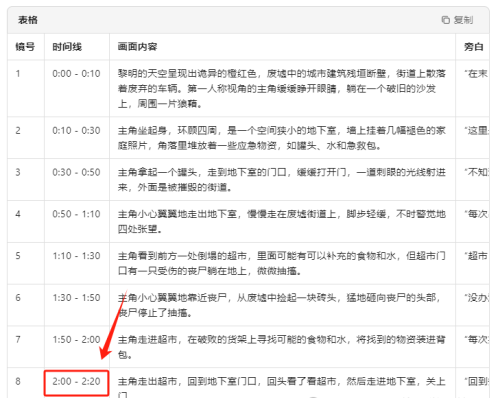Click the 复制 copy button label
500x398 pixels.
coord(463,20)
